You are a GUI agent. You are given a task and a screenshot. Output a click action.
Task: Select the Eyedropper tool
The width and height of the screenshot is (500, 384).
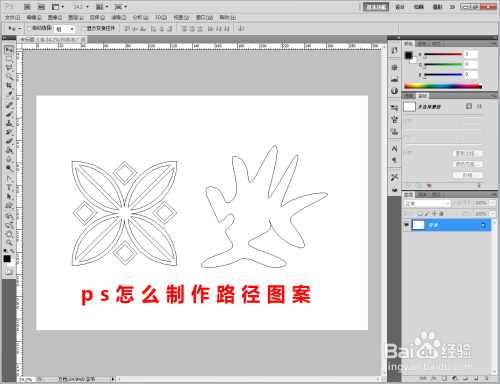9,95
